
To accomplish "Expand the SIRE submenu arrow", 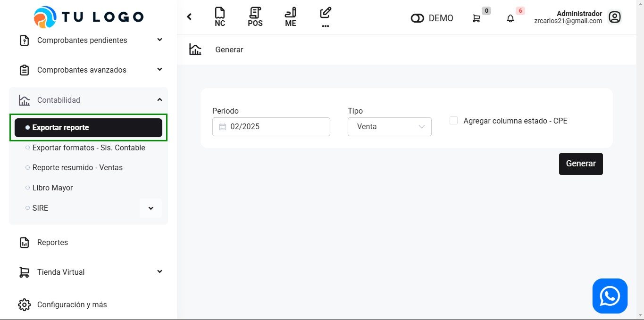I will [x=151, y=208].
